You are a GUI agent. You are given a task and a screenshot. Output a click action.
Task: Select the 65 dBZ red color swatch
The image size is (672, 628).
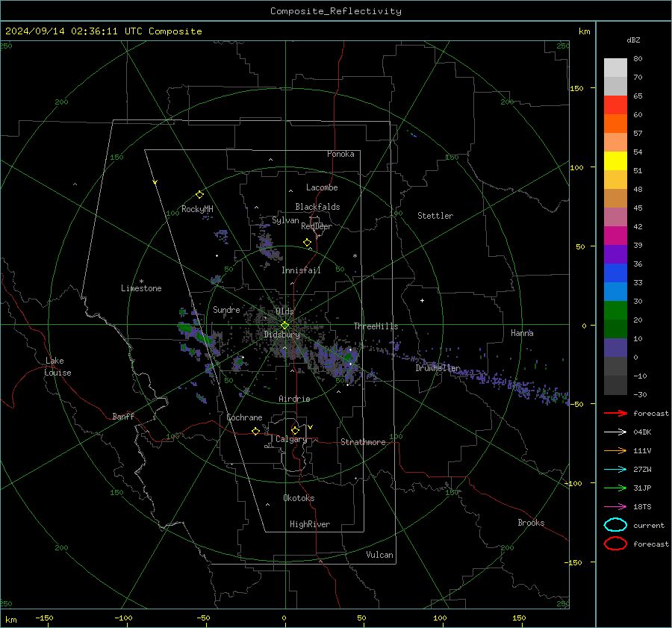click(615, 105)
